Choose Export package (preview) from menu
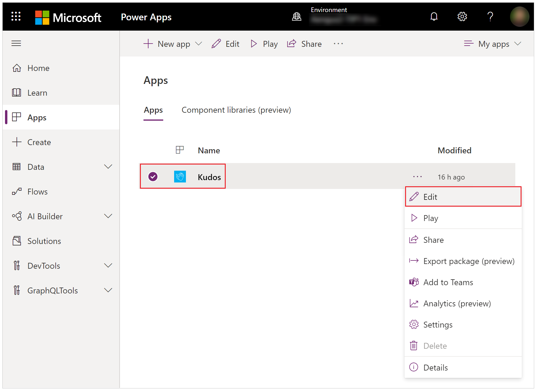 (463, 261)
